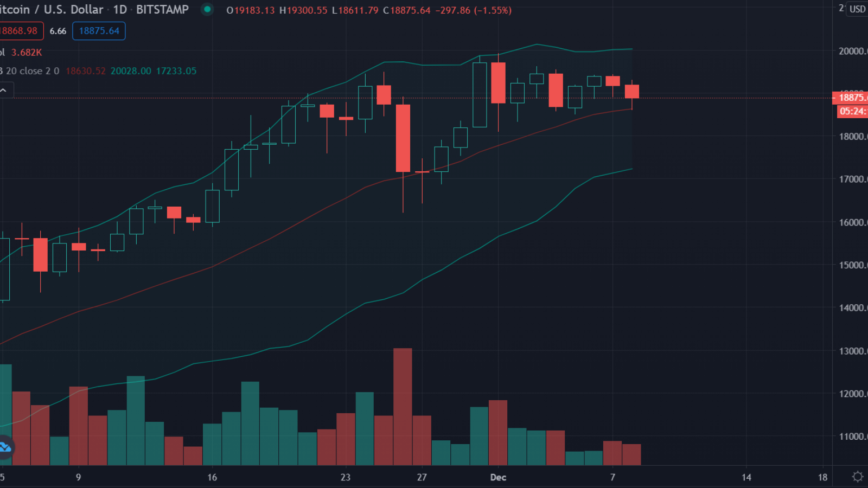Click the 13000 price axis label
This screenshot has height=488, width=868.
pyautogui.click(x=853, y=351)
